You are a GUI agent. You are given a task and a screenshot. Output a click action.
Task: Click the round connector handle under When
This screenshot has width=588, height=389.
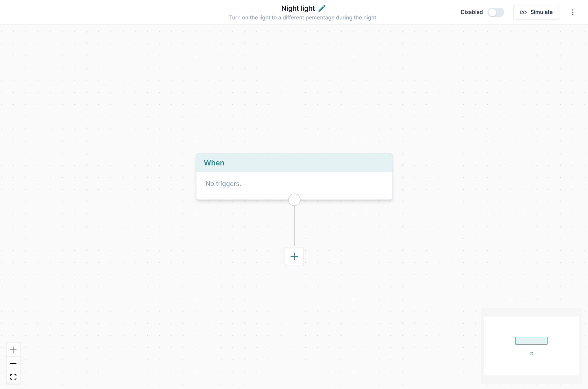294,200
